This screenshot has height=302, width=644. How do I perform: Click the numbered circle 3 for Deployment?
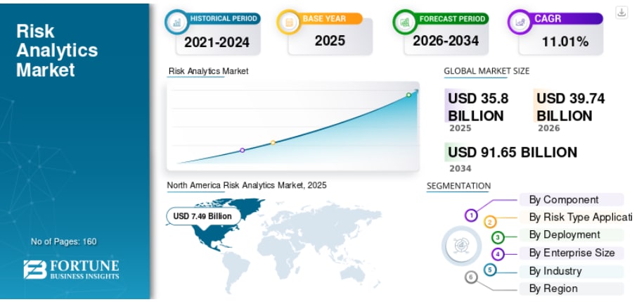click(x=498, y=237)
